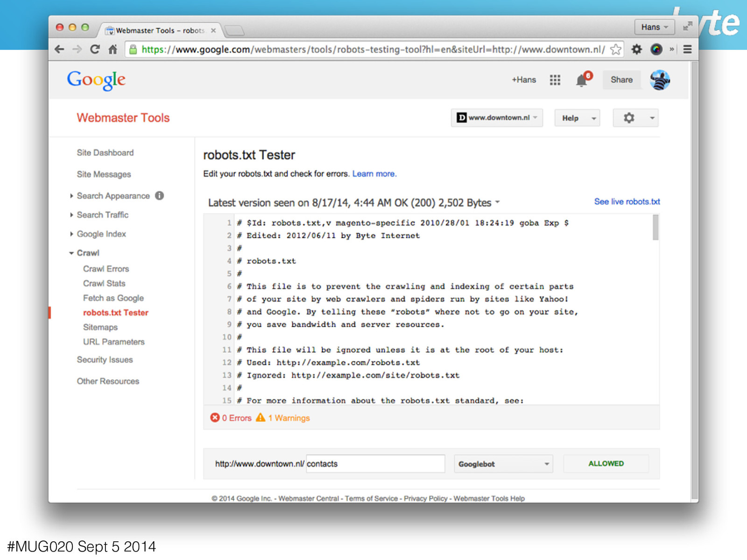Screen dimensions: 747x560
Task: Open Fetch as Google page
Action: pos(113,298)
